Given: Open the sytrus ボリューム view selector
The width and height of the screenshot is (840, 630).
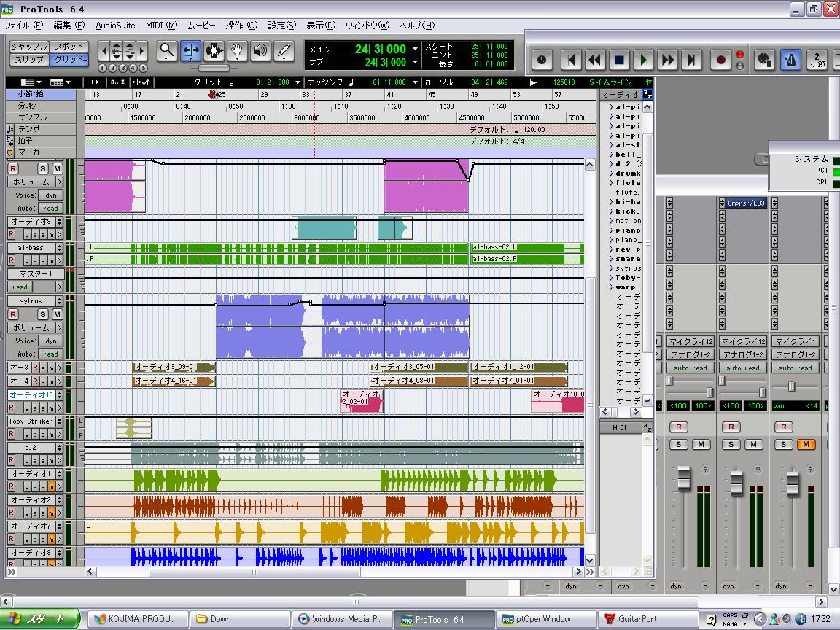Looking at the screenshot, I should 35,327.
